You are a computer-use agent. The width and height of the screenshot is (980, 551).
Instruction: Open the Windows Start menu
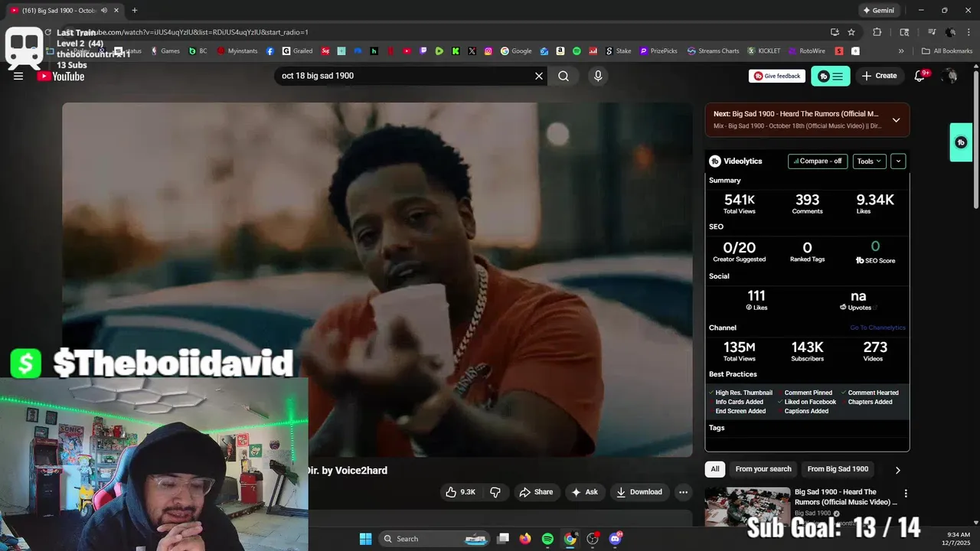tap(365, 539)
